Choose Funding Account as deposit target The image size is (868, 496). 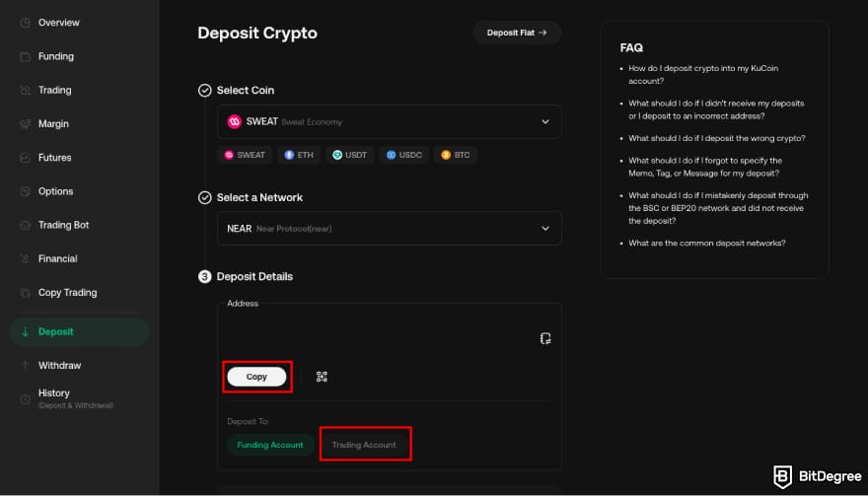[270, 445]
